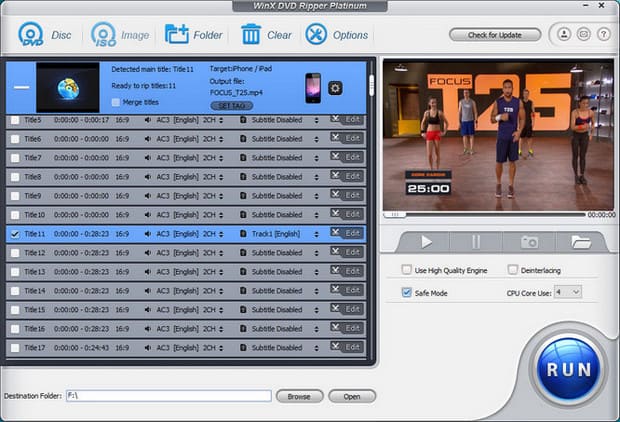Viewport: 620px width, 422px height.
Task: Open Title5 subtitle selector arrows
Action: [x=316, y=120]
